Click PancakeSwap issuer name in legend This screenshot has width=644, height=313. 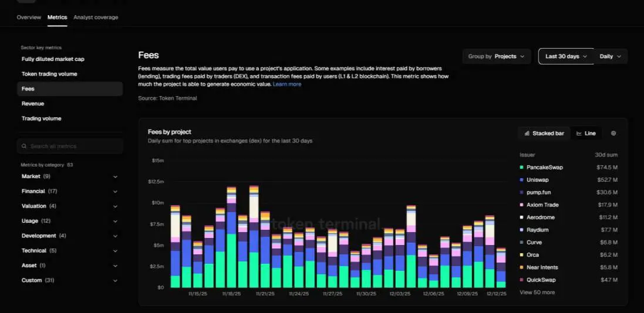click(x=545, y=168)
